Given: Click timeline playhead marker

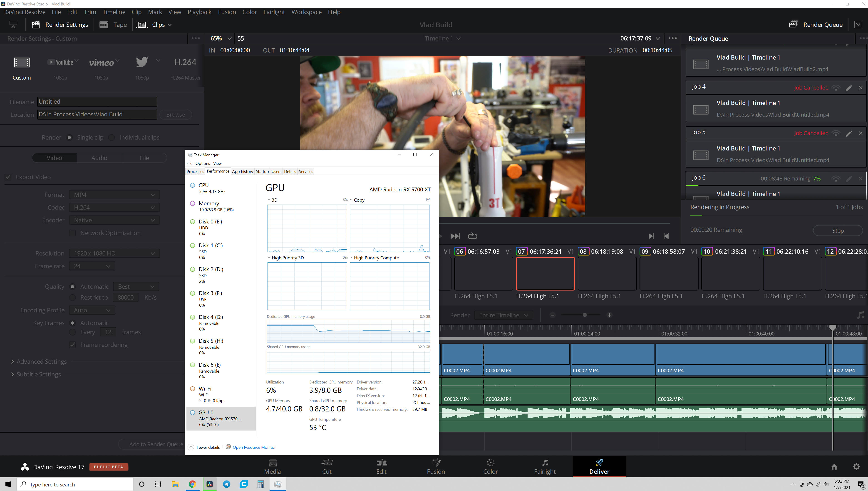Looking at the screenshot, I should click(x=832, y=327).
